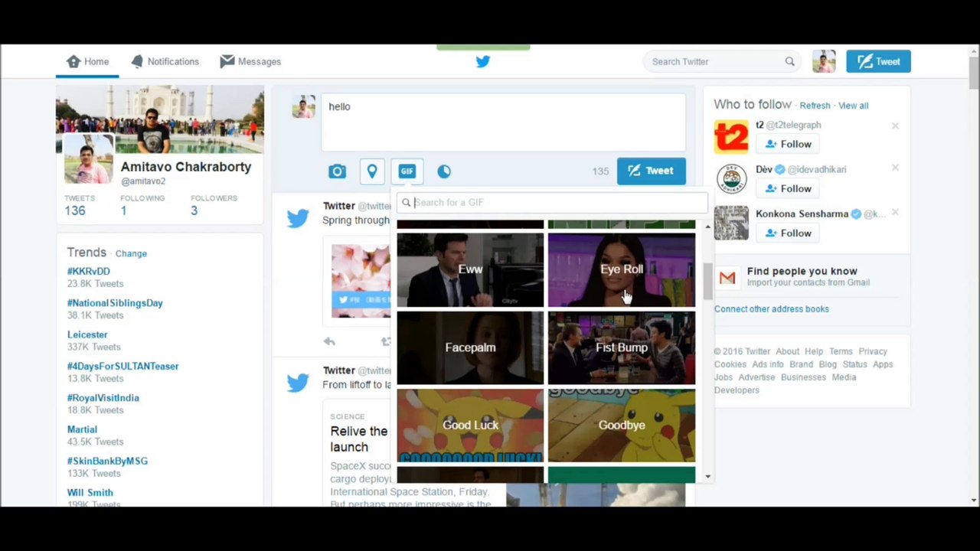Click GIF panel scroll down arrow
980x551 pixels.
(707, 476)
